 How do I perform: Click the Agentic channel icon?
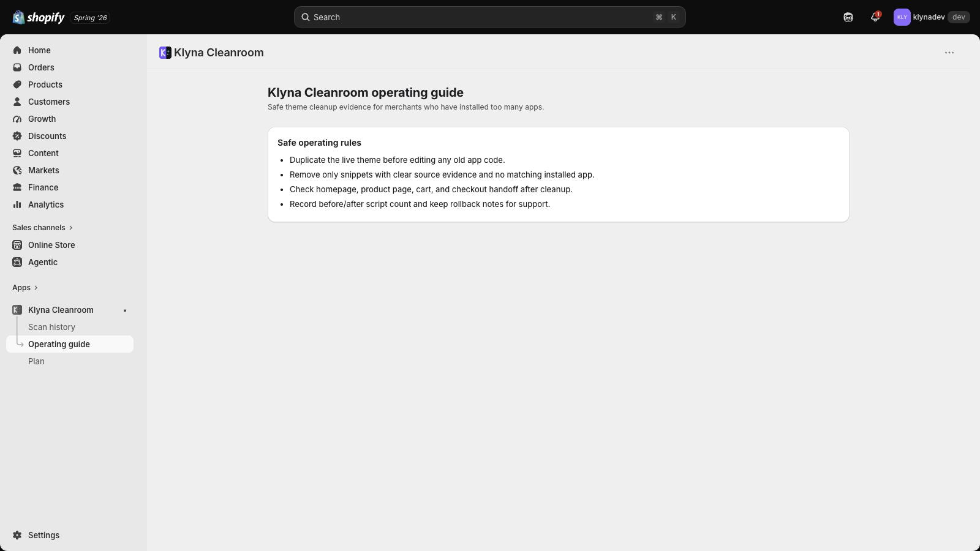coord(17,262)
